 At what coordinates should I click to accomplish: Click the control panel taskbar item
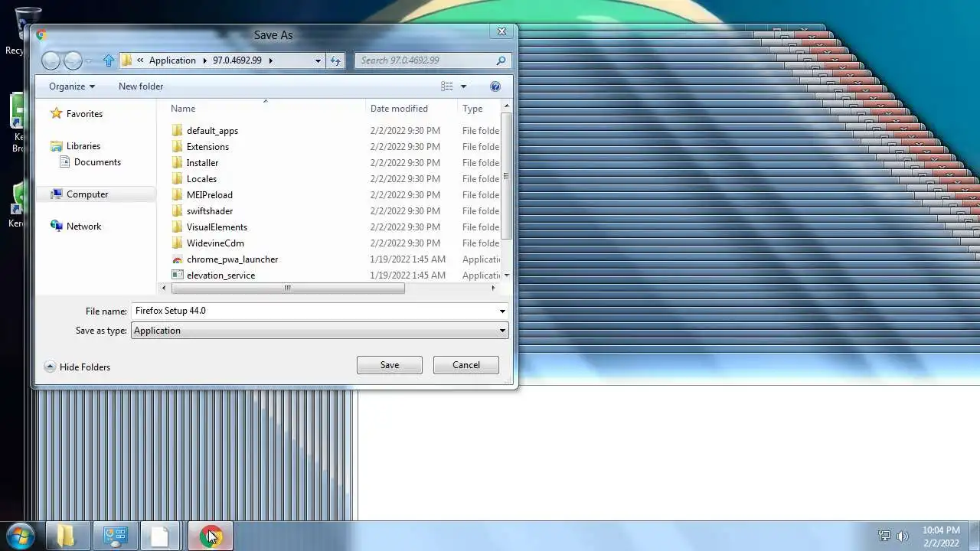115,536
